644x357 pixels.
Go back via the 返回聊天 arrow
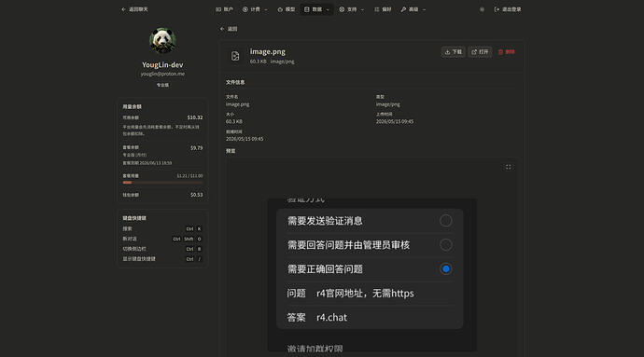[x=134, y=9]
